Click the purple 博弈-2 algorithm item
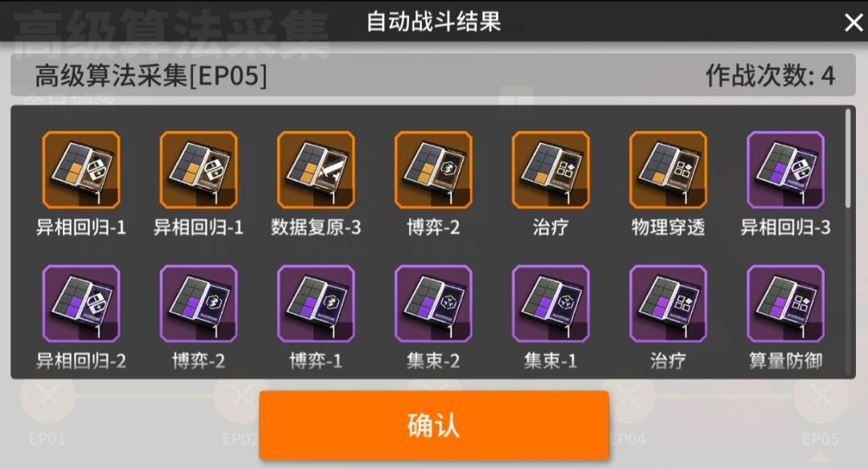The image size is (868, 469). 199,304
